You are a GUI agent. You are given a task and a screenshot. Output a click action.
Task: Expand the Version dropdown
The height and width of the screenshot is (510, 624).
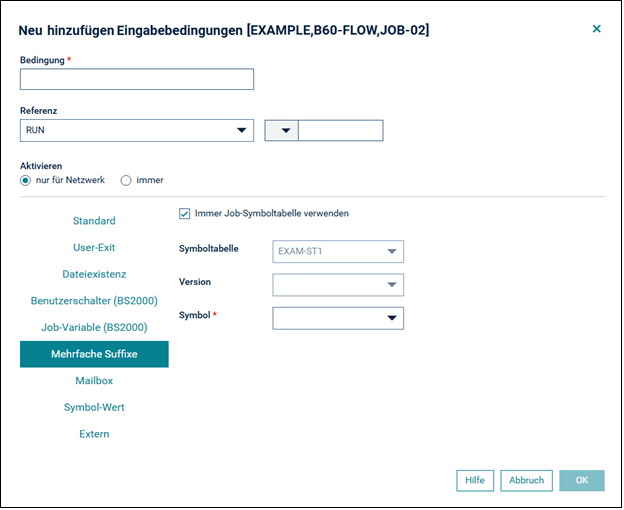tap(338, 285)
